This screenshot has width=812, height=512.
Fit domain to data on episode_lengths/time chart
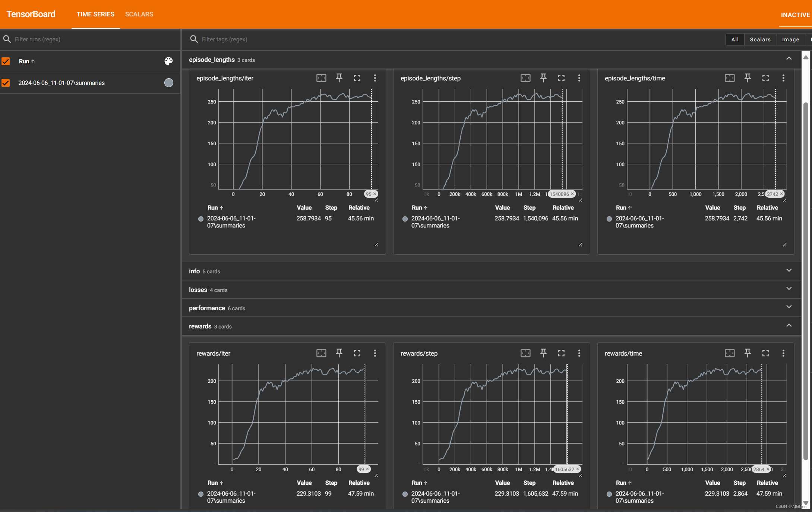point(730,78)
